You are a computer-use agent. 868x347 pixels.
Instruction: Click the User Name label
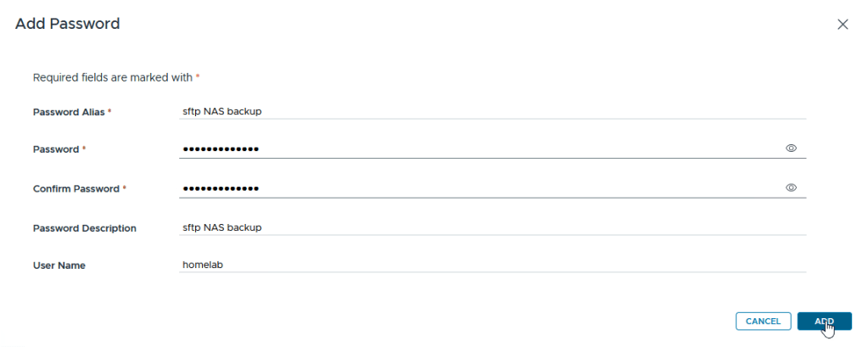click(x=59, y=266)
